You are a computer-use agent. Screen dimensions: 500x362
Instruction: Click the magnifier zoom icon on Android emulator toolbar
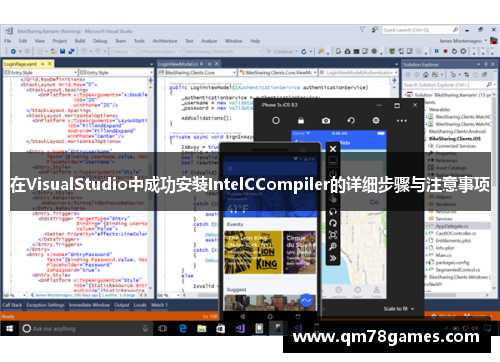(x=333, y=246)
